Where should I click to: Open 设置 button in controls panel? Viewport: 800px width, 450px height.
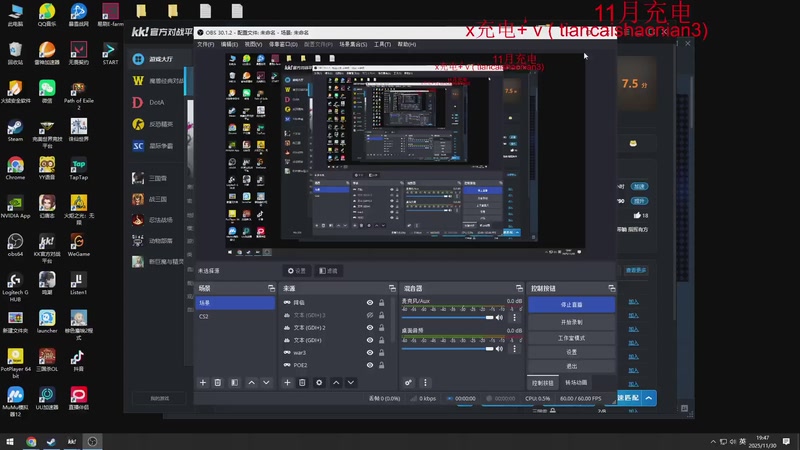[x=571, y=352]
